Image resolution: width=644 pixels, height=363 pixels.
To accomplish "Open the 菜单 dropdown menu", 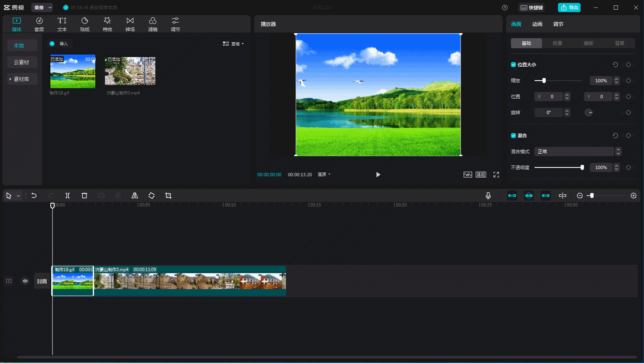I will tap(42, 8).
